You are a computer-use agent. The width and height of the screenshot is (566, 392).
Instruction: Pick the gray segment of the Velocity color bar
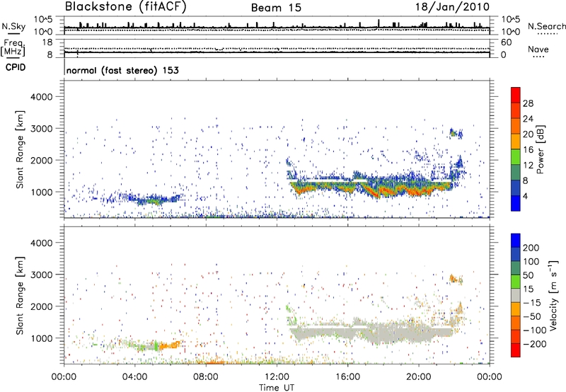[x=516, y=295]
